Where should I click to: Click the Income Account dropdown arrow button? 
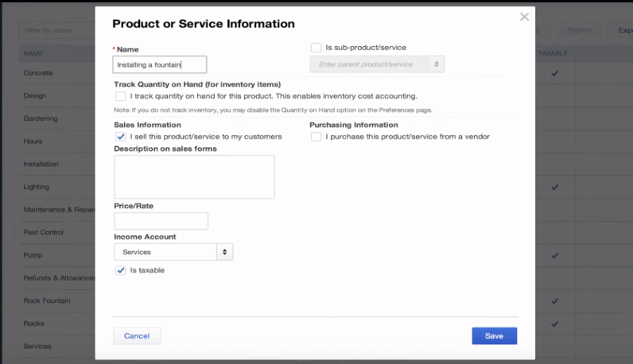224,252
